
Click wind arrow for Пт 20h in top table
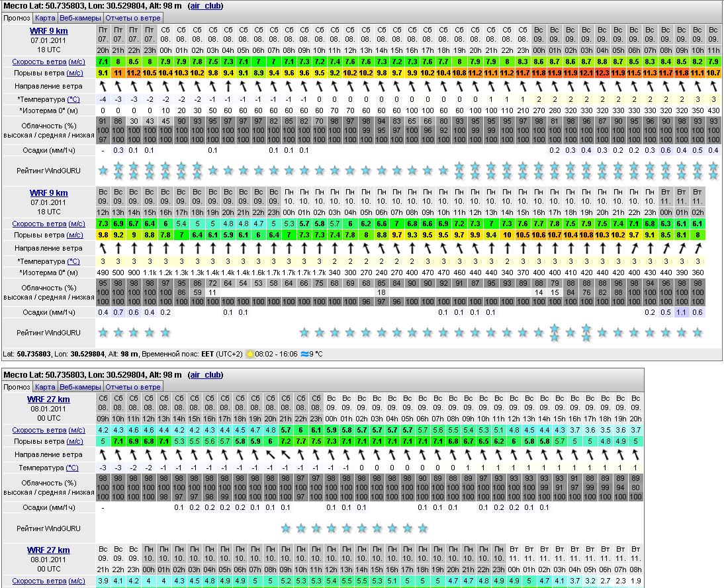103,86
